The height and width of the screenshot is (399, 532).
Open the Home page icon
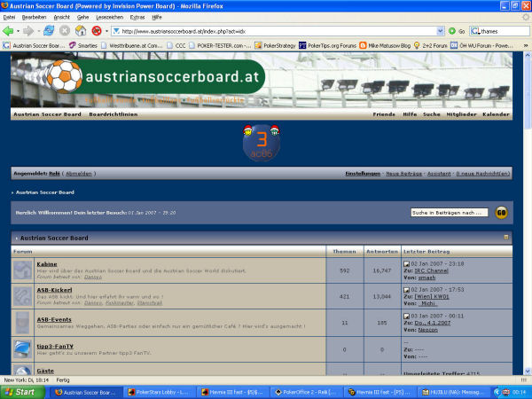point(81,31)
